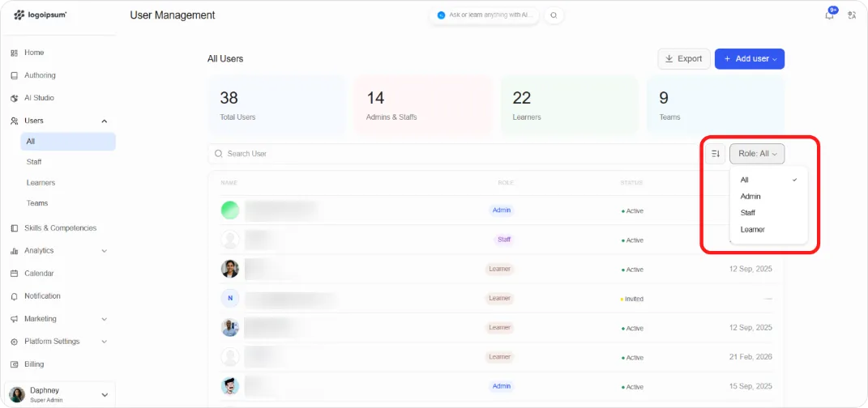The width and height of the screenshot is (868, 408).
Task: Open notifications bell with 9+ badge
Action: coord(830,15)
